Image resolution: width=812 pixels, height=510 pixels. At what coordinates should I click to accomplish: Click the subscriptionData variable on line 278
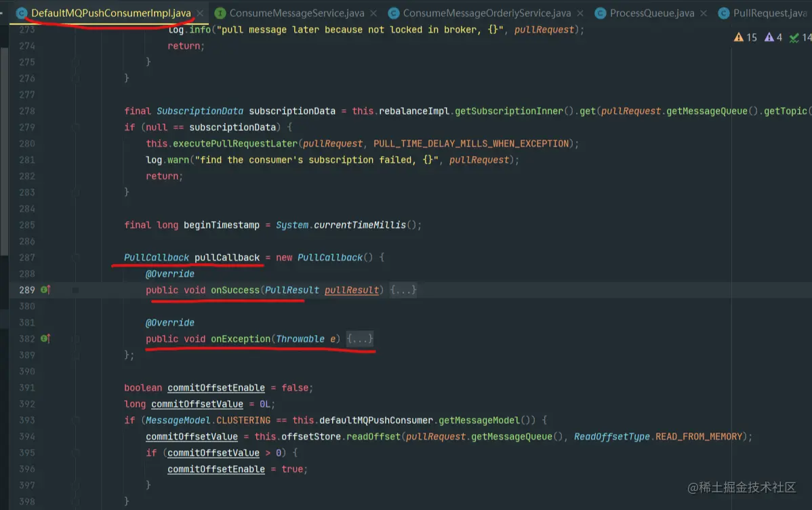click(292, 111)
